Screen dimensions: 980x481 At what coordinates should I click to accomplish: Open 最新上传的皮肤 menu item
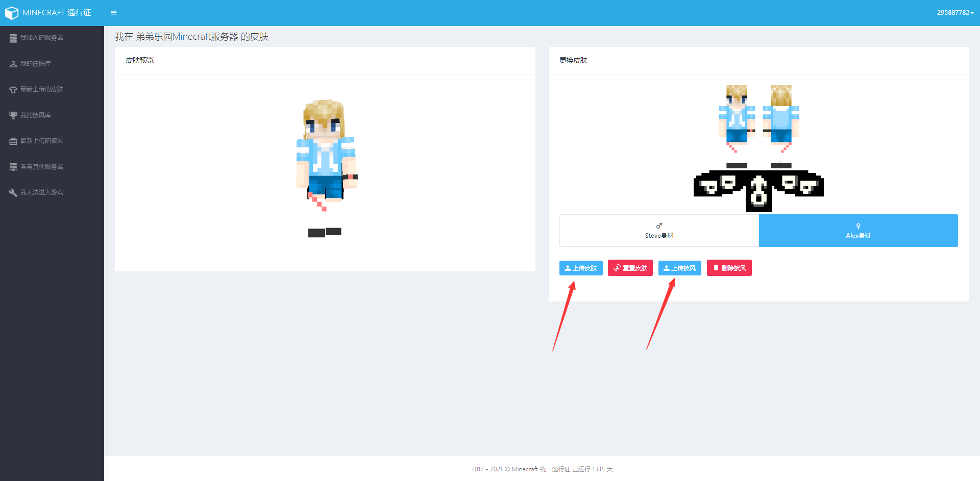pyautogui.click(x=52, y=89)
